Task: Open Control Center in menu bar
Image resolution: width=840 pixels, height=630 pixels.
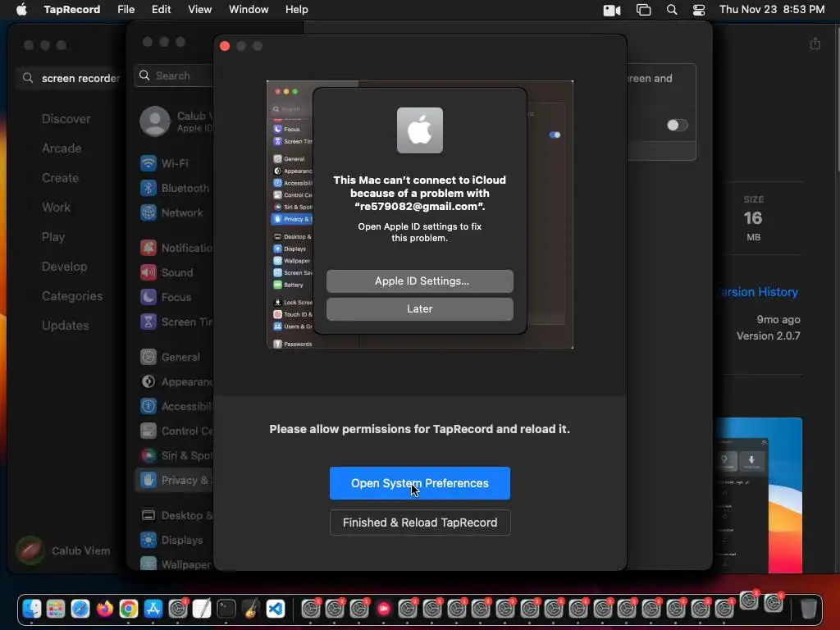Action: [699, 10]
